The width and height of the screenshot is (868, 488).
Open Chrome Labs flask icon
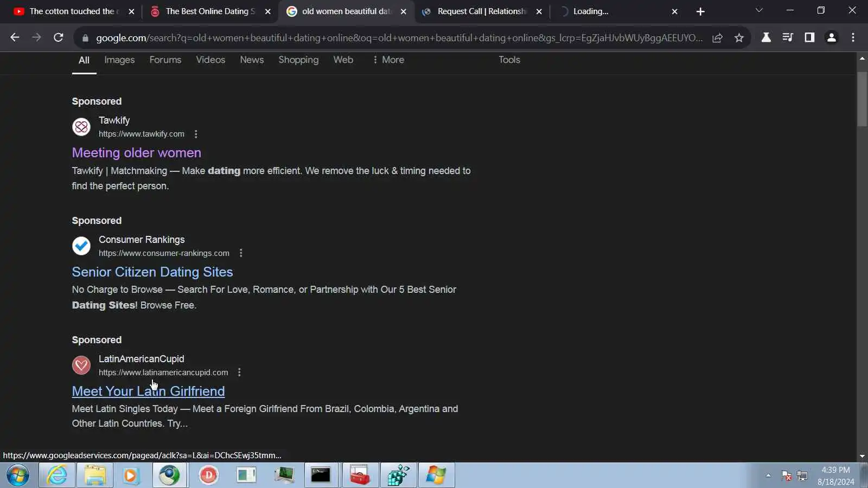point(766,37)
